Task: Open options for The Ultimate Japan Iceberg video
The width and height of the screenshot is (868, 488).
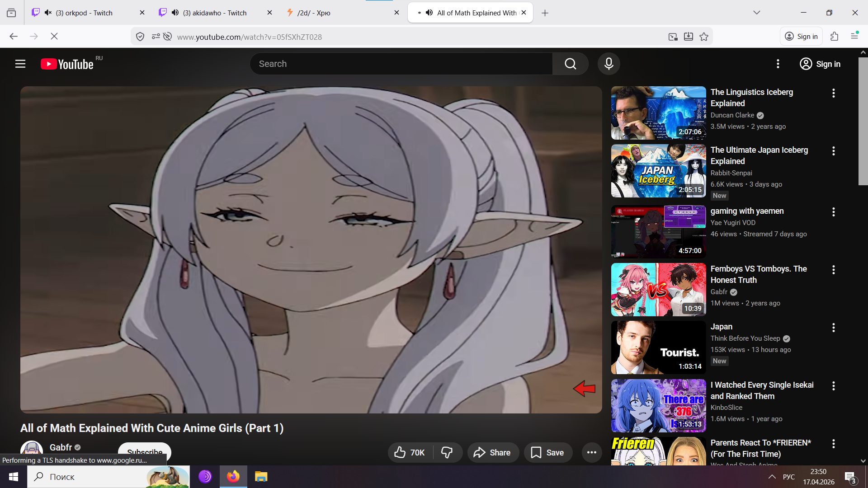Action: pos(834,151)
